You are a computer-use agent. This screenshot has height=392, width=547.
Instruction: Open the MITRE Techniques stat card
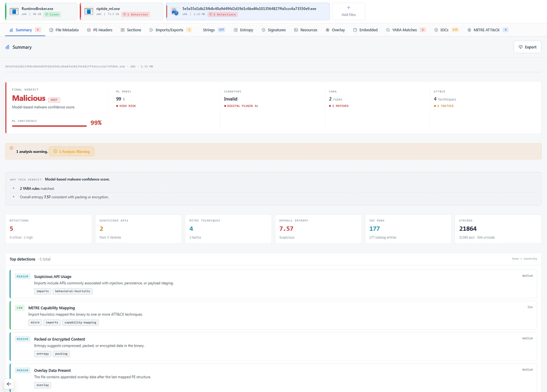click(228, 229)
